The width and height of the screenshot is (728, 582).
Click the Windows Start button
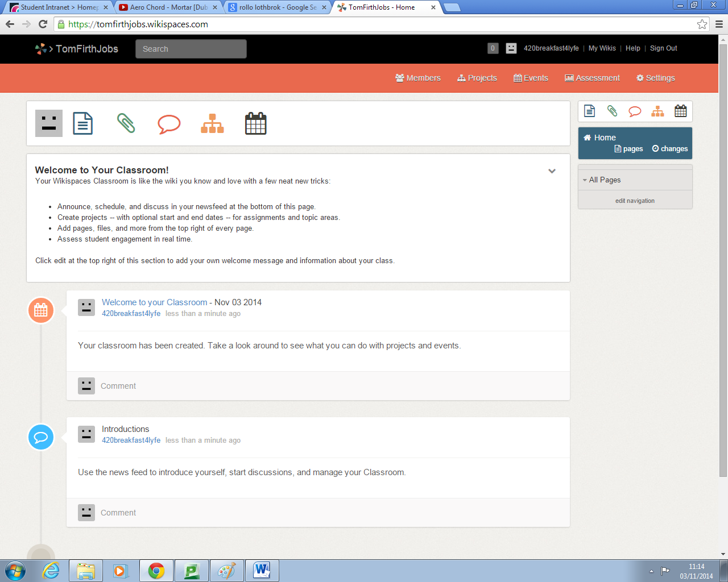[x=15, y=571]
